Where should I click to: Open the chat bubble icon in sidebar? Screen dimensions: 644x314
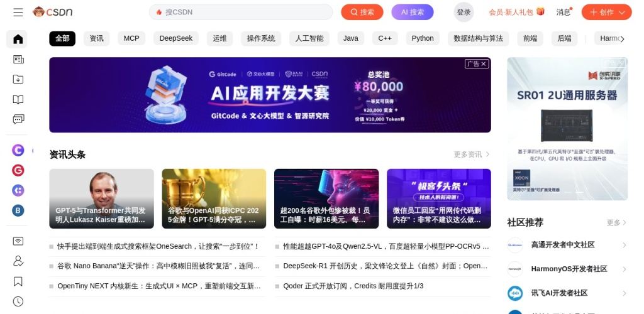(x=18, y=119)
